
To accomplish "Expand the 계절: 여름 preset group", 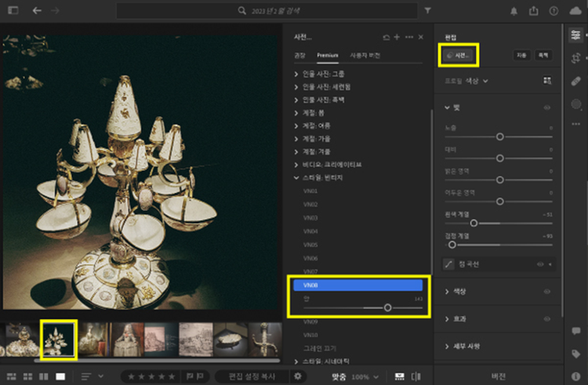I will (312, 125).
